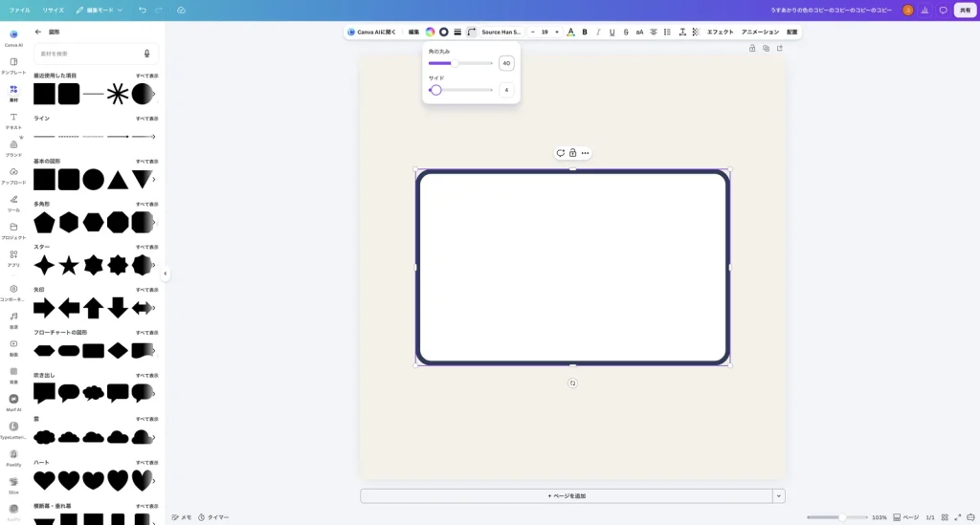Collapse the side panel with chevron

pos(165,273)
